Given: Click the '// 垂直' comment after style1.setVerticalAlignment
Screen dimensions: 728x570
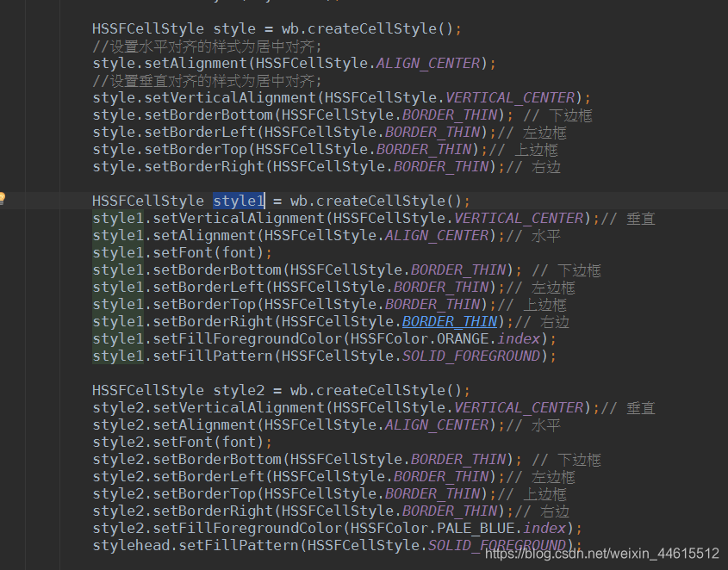Looking at the screenshot, I should point(628,218).
